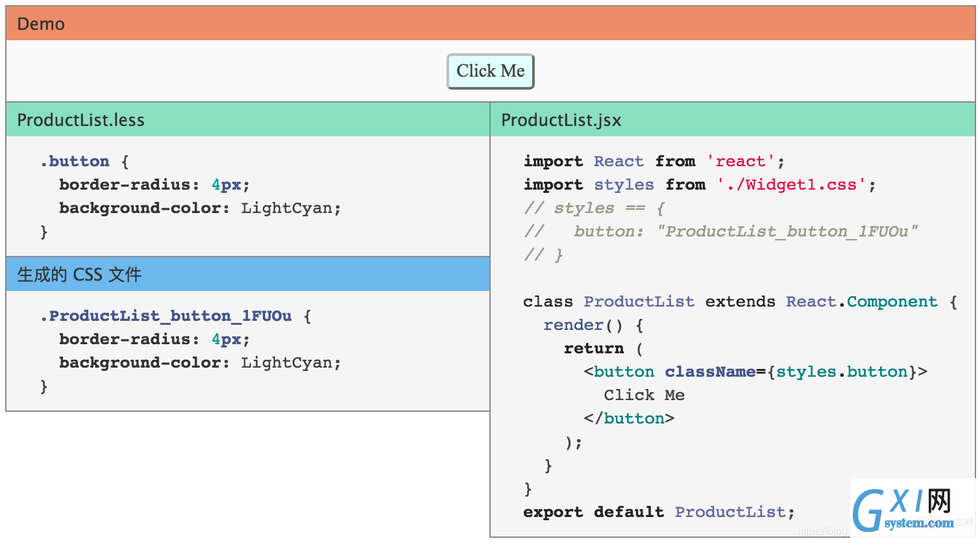Screen dimensions: 980x543
Task: Click background-color line in generated CSS
Action: tap(200, 362)
